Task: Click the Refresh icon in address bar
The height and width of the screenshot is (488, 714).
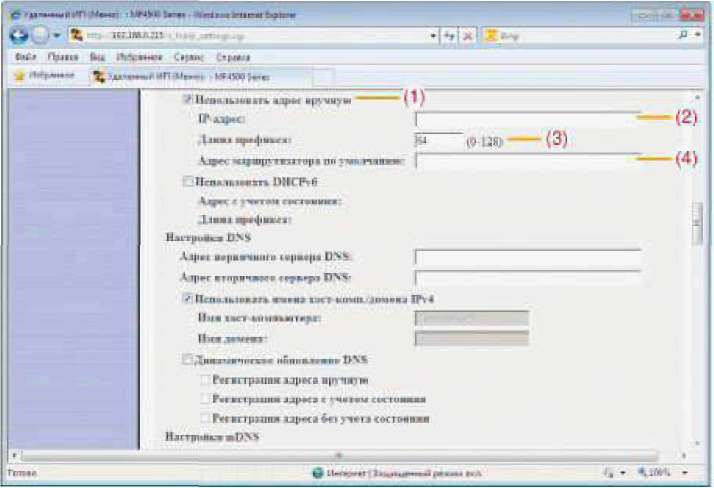Action: pos(450,36)
